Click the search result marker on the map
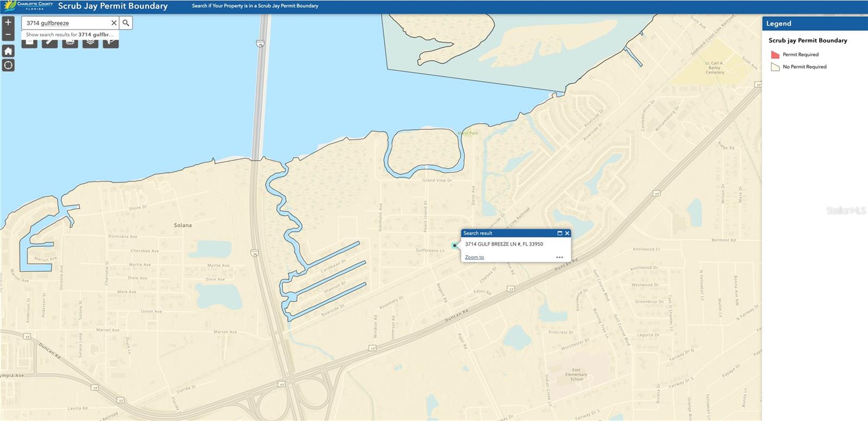 [455, 246]
